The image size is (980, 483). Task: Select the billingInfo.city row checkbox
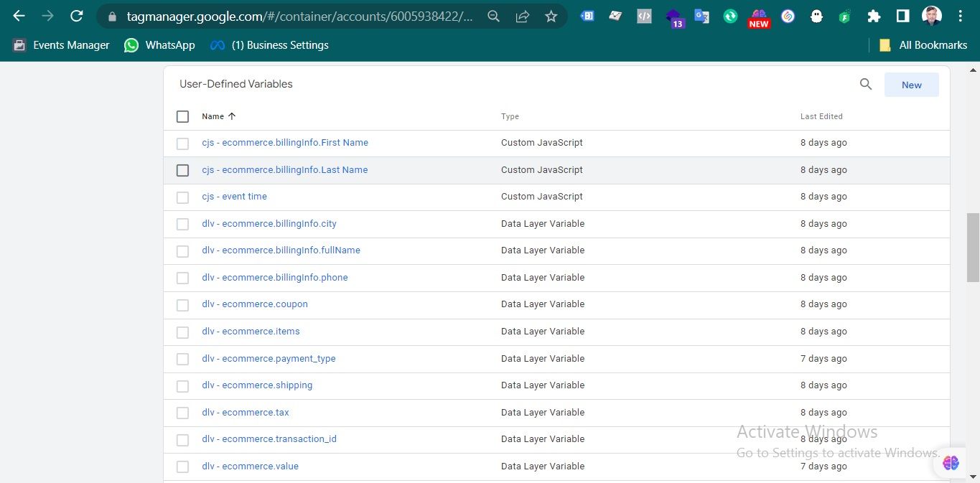[x=182, y=224]
